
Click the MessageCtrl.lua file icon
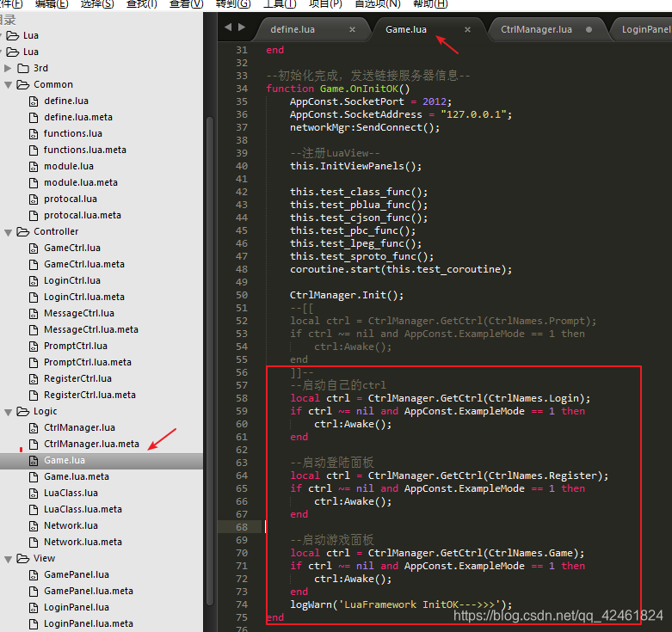point(34,314)
